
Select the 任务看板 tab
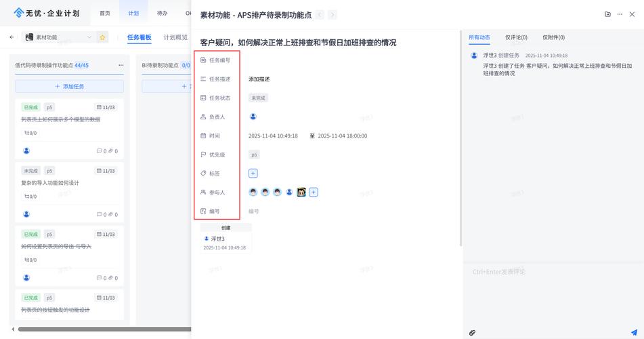pos(139,37)
